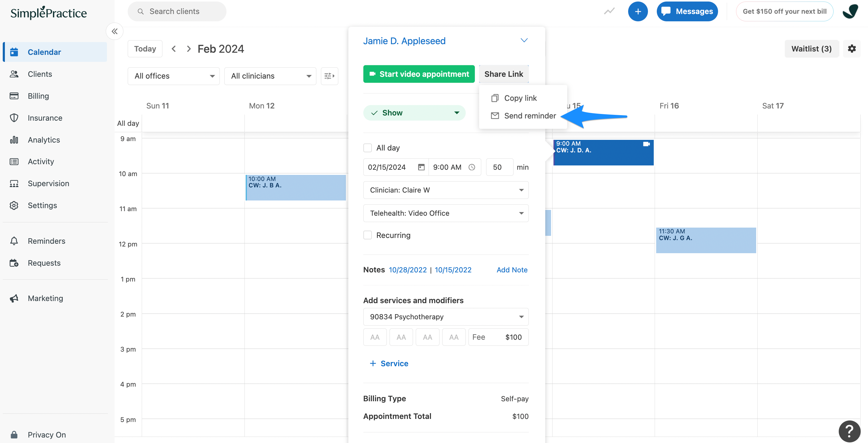
Task: Open date picker calendar icon
Action: point(421,167)
